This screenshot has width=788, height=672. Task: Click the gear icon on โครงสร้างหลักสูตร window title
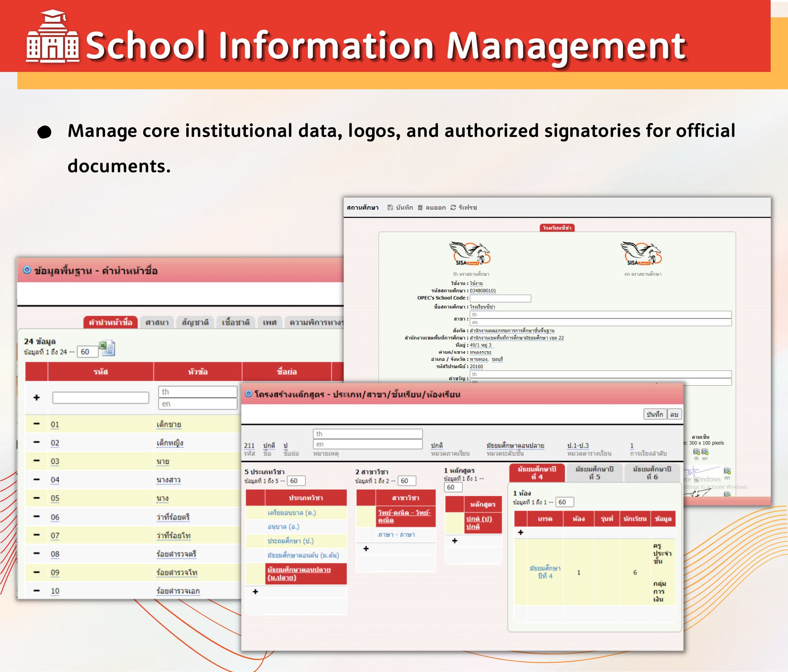pos(249,394)
